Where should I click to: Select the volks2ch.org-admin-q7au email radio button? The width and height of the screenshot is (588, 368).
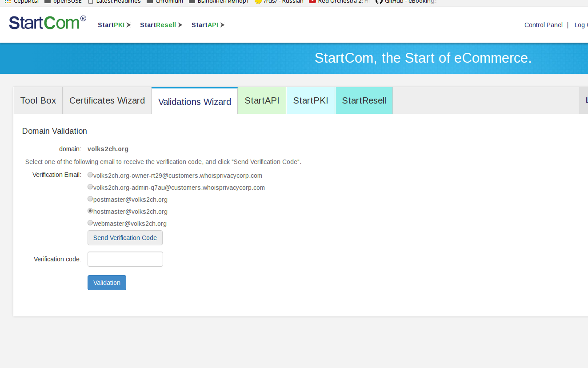pyautogui.click(x=90, y=187)
